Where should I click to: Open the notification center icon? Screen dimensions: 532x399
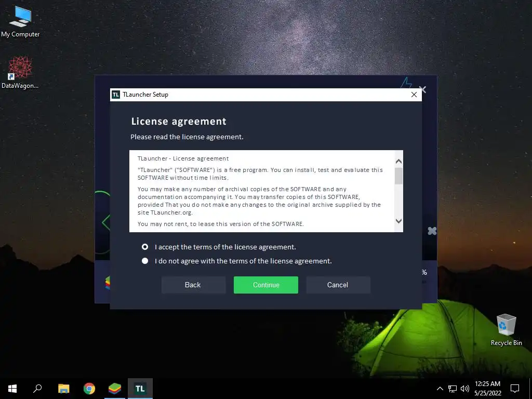click(515, 389)
